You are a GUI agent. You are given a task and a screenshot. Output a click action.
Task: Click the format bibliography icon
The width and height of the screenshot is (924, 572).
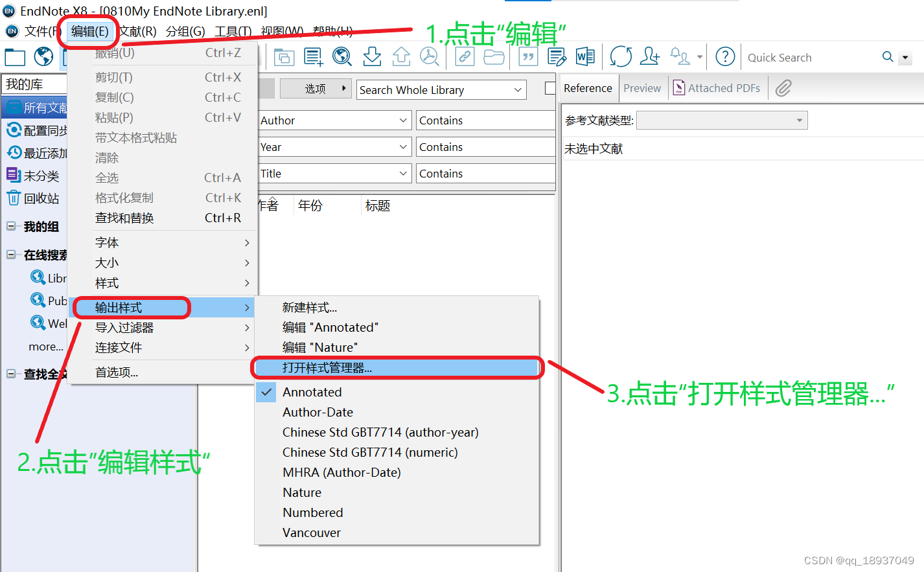coord(557,57)
